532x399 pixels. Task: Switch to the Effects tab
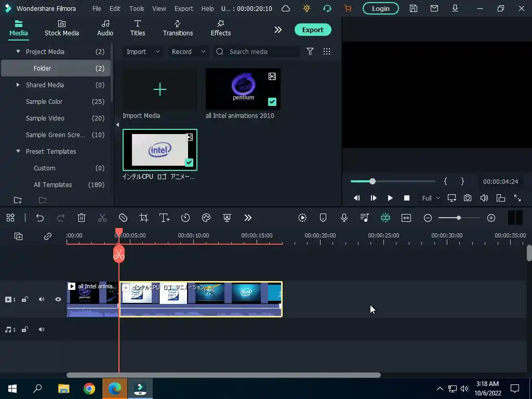click(x=220, y=29)
